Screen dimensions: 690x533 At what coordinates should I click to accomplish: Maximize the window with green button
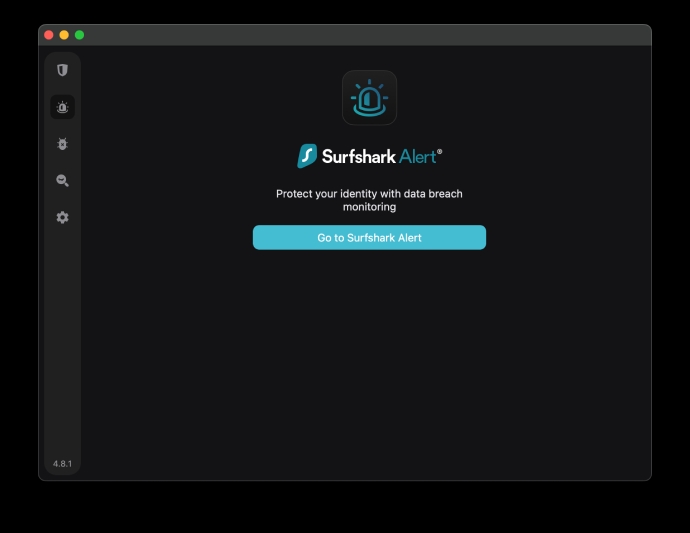tap(80, 35)
